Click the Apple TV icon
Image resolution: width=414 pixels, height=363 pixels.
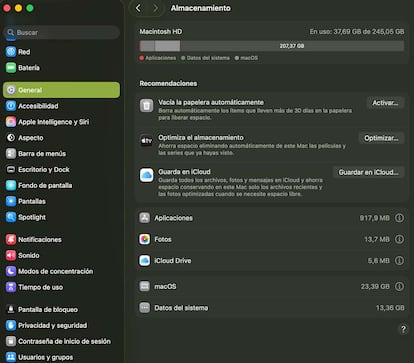click(x=146, y=141)
